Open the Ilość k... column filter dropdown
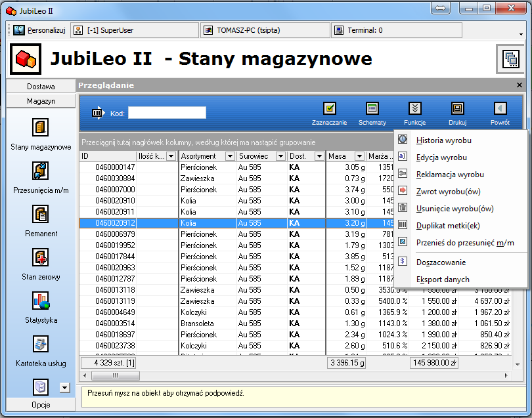Viewport: 532px width, 418px height. (171, 156)
